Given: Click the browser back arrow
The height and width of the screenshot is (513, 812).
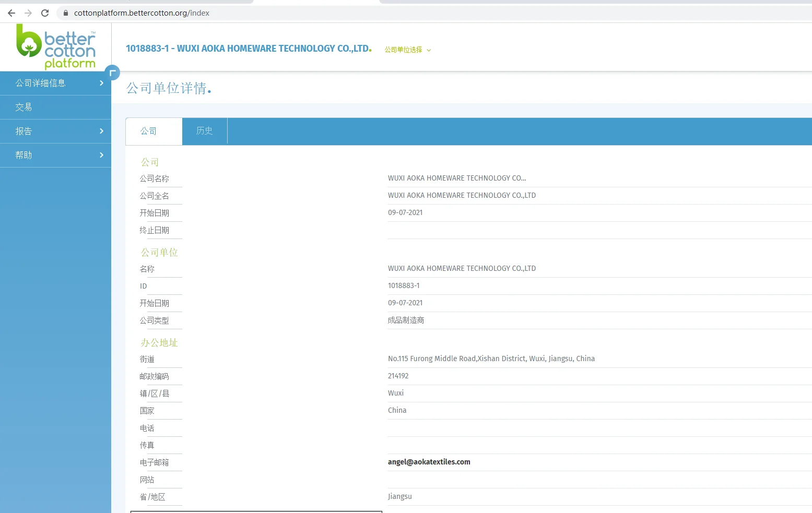Looking at the screenshot, I should [x=11, y=13].
